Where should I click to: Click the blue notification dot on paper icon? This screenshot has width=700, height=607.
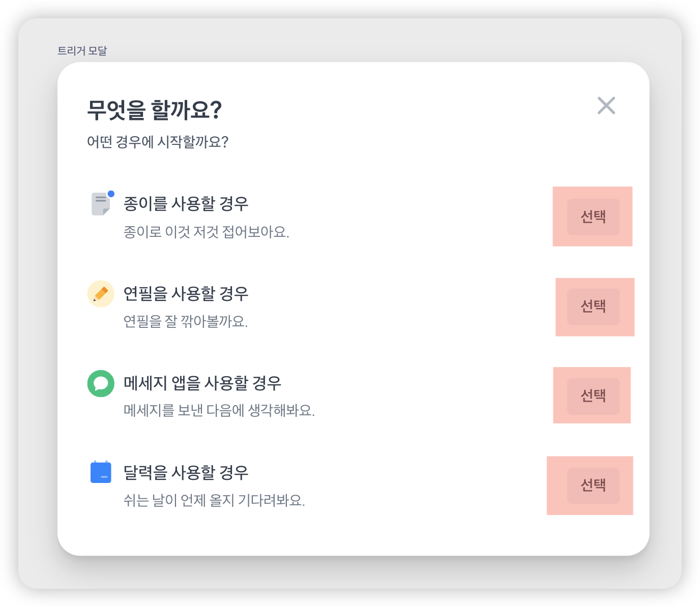111,194
